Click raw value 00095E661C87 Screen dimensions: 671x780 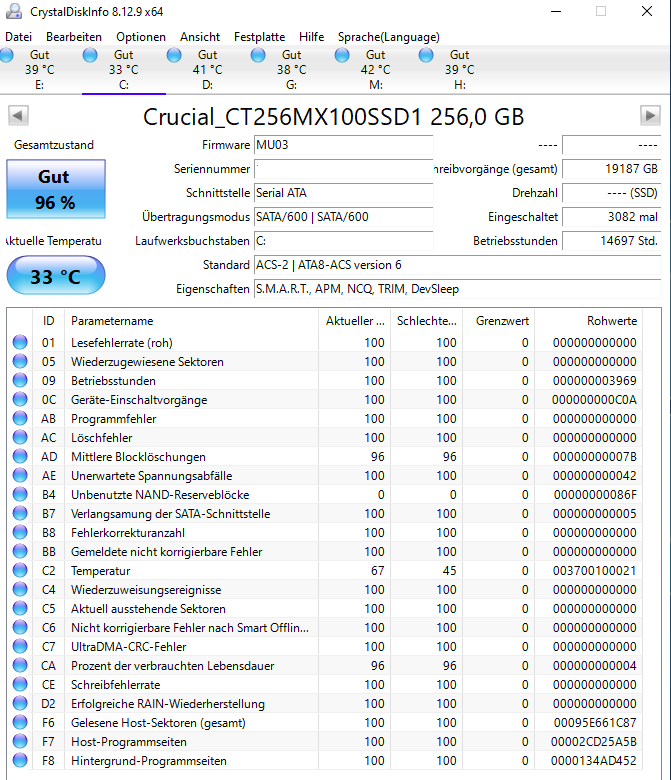coord(595,722)
